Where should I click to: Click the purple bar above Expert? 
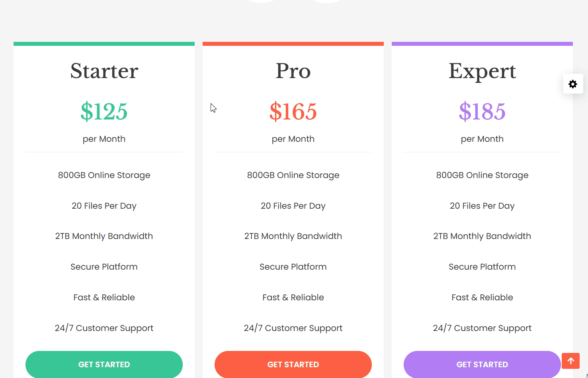(482, 44)
